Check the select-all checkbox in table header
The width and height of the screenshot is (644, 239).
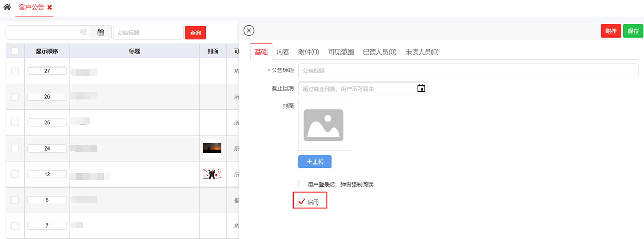(x=15, y=51)
